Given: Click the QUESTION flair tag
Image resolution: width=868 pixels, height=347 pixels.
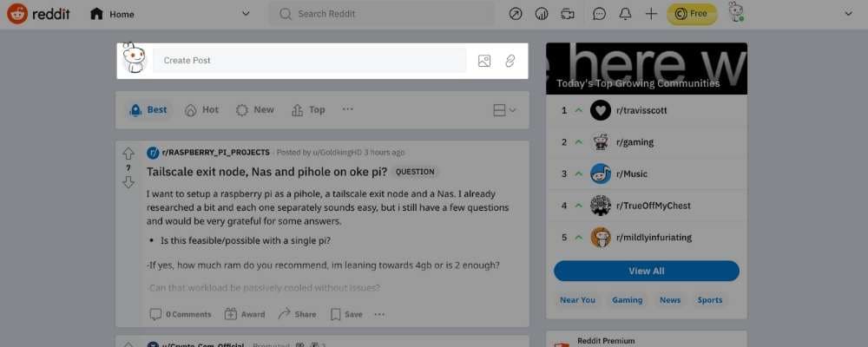Looking at the screenshot, I should 415,172.
